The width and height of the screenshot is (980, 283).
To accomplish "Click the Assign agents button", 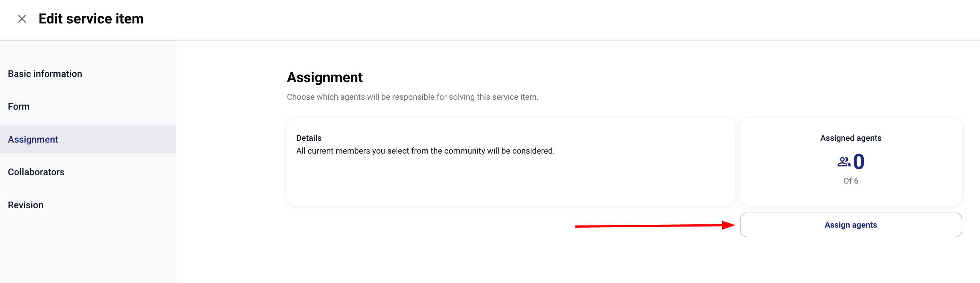I will 850,225.
